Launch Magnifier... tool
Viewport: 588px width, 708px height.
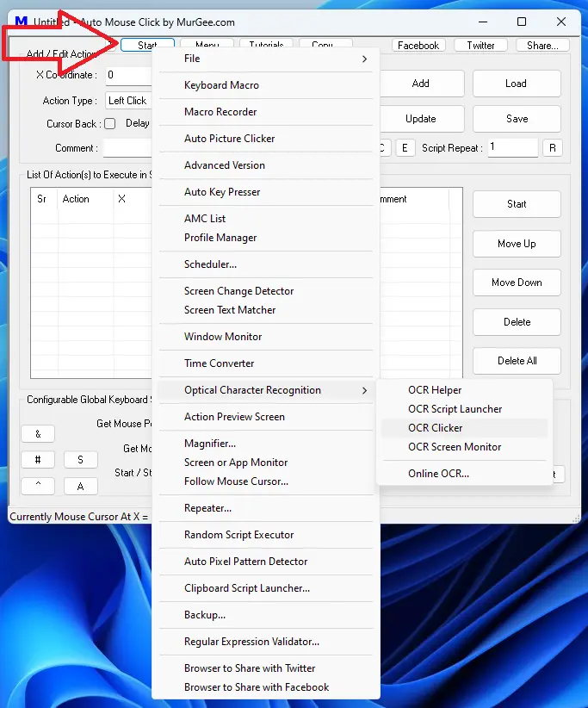pyautogui.click(x=266, y=444)
